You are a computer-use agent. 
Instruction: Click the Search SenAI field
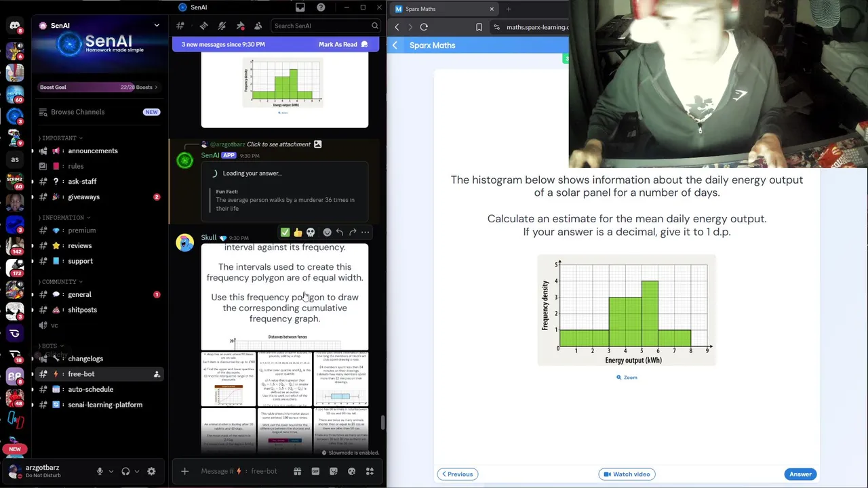tap(325, 26)
